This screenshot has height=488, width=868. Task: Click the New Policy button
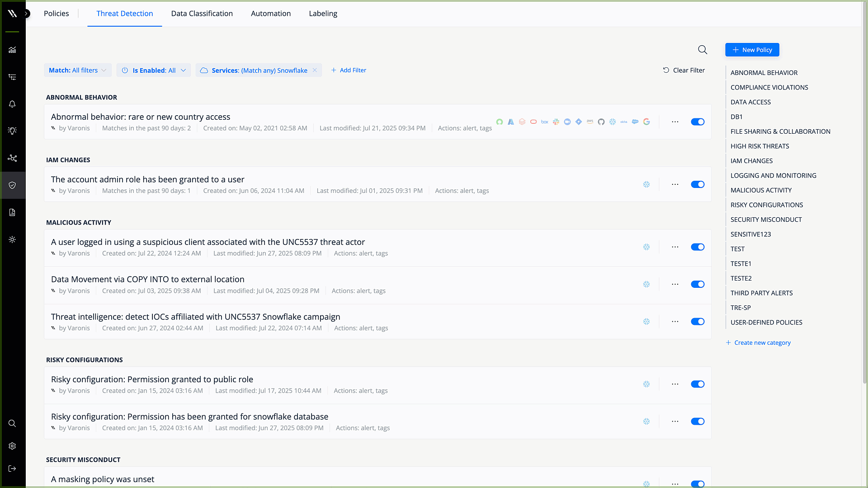click(752, 50)
